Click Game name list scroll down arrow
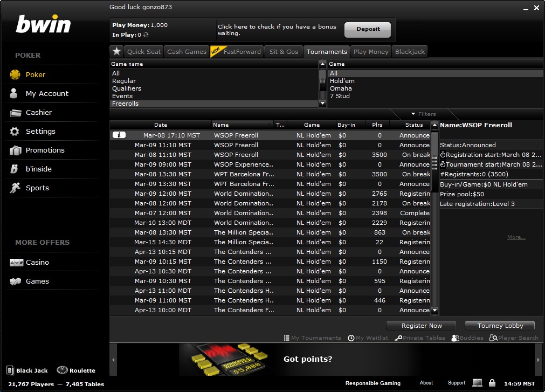 (322, 103)
